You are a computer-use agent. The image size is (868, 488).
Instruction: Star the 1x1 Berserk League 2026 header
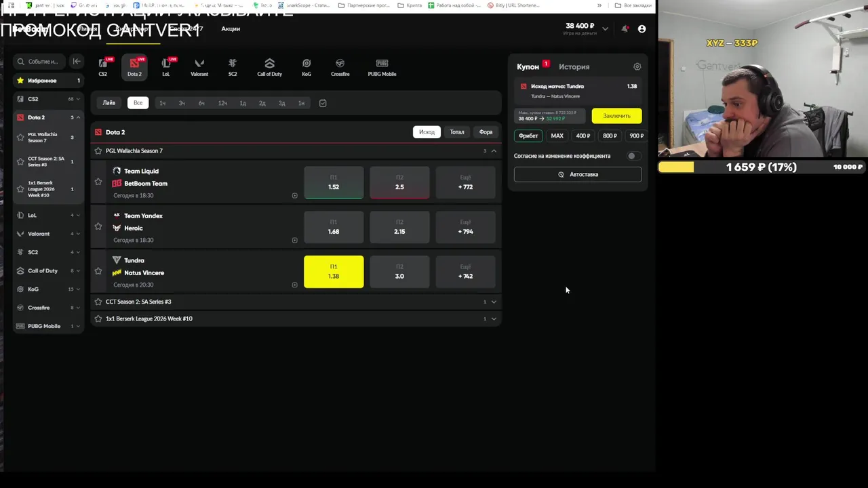(98, 319)
